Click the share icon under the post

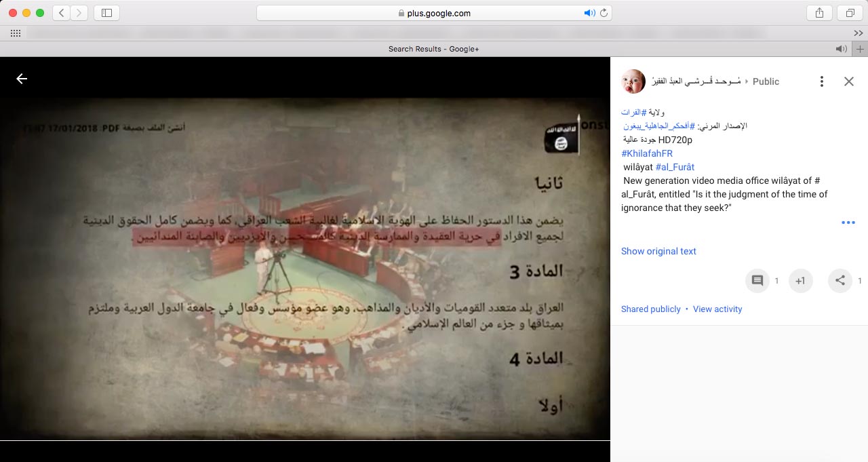[840, 281]
